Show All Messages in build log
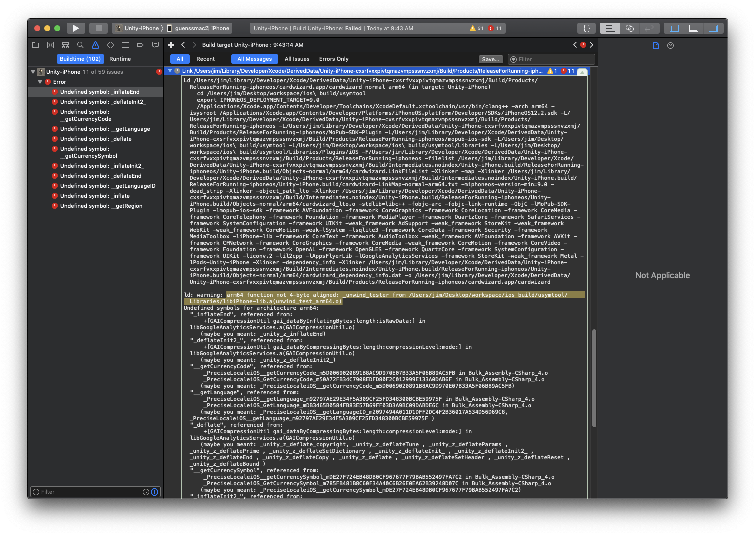The image size is (756, 536). 255,59
